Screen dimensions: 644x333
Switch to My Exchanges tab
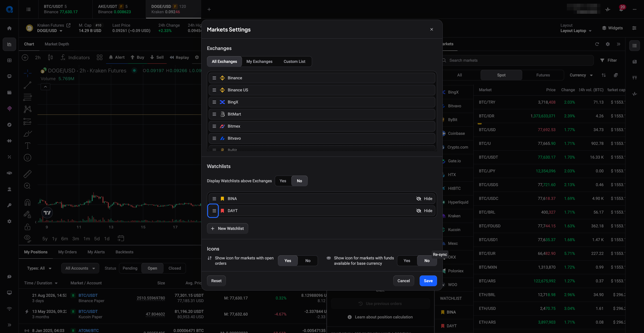click(x=259, y=62)
